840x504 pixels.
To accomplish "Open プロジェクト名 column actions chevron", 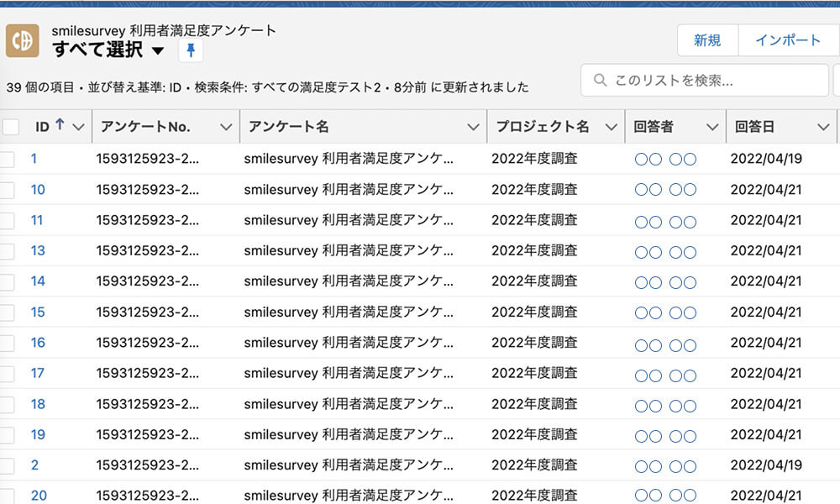I will click(x=612, y=127).
